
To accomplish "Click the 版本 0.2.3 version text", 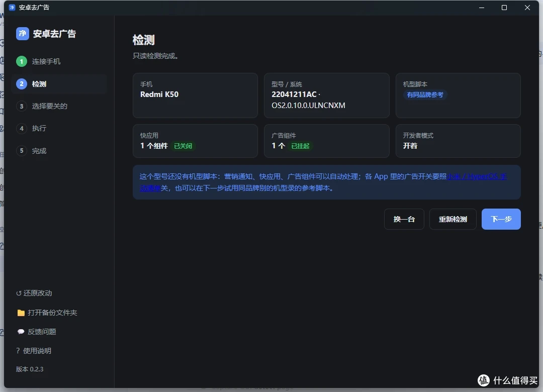I will [x=30, y=369].
